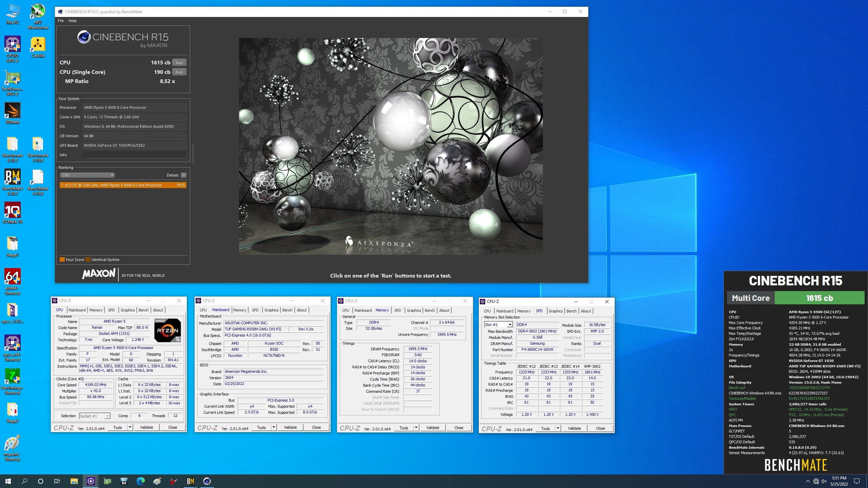The height and width of the screenshot is (488, 868).
Task: Open Tools dropdown arrow in first CPU-Z window
Action: point(130,427)
